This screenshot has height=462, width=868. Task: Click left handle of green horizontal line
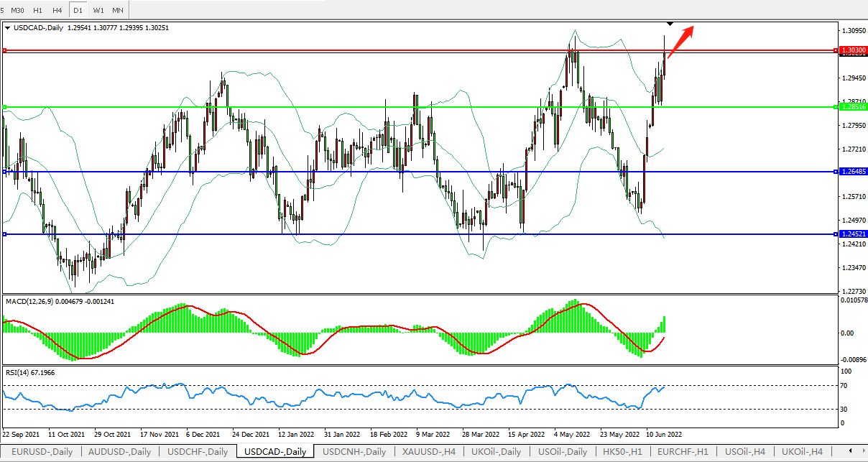(x=4, y=107)
